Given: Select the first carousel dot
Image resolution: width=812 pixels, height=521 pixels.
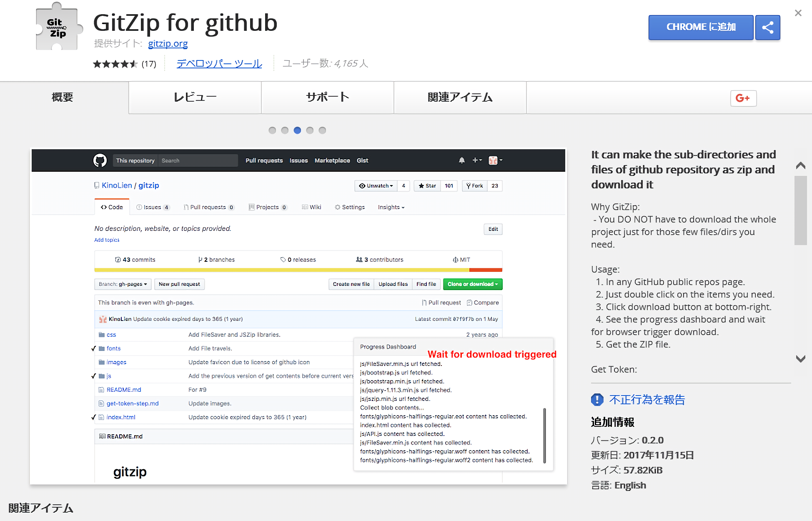Looking at the screenshot, I should pos(272,130).
